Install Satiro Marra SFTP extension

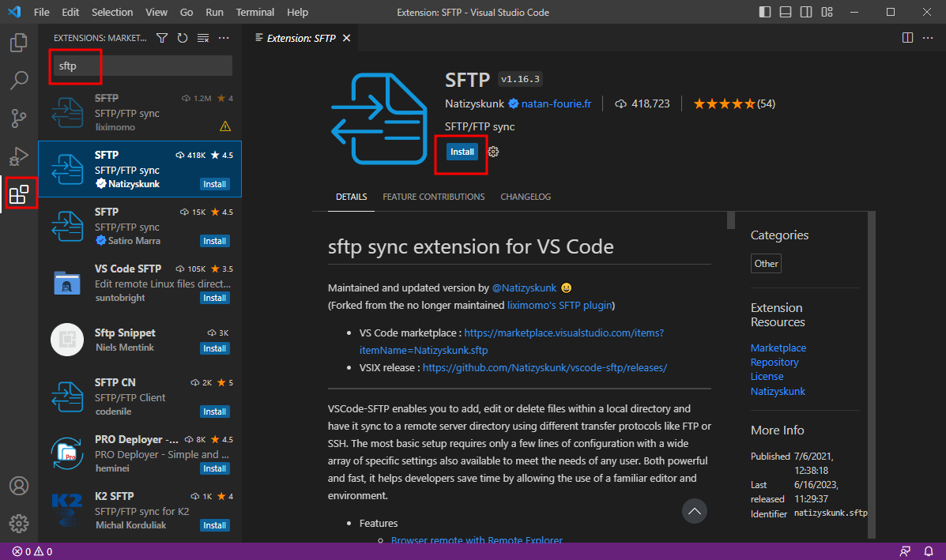(x=215, y=241)
